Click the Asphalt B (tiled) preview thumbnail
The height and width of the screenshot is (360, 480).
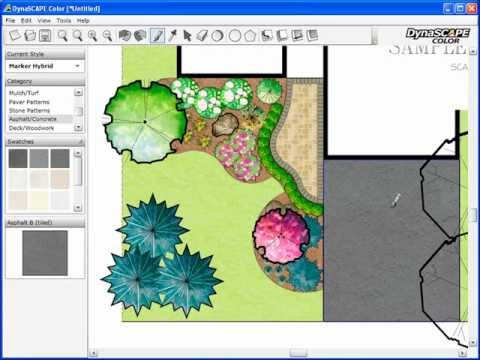45,253
